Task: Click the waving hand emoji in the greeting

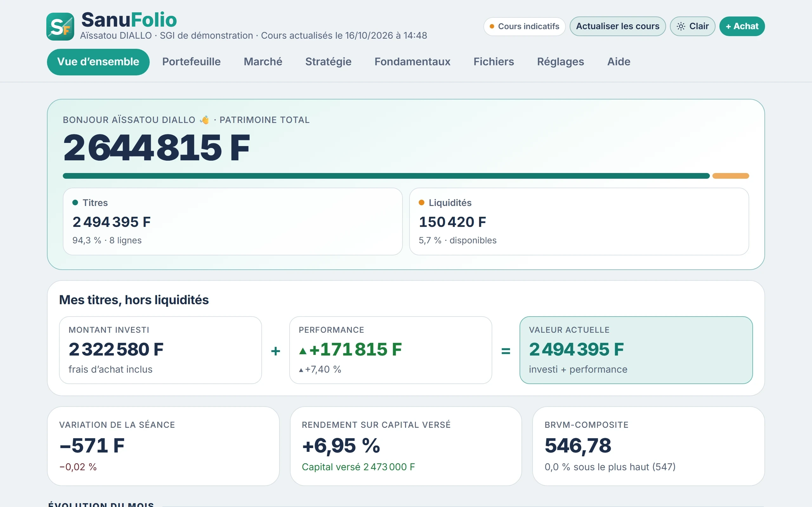Action: (x=204, y=120)
